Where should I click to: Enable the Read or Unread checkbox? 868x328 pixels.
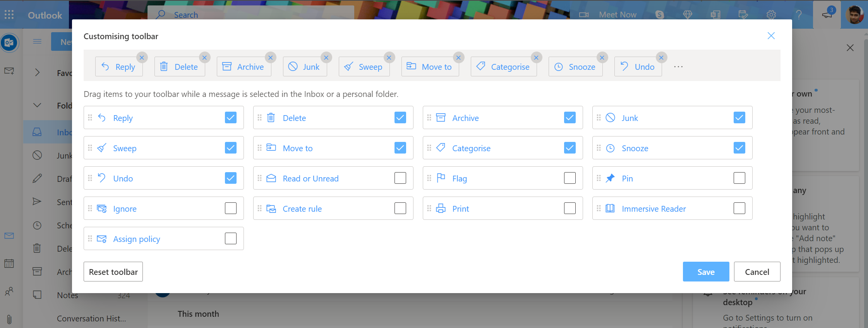coord(400,178)
